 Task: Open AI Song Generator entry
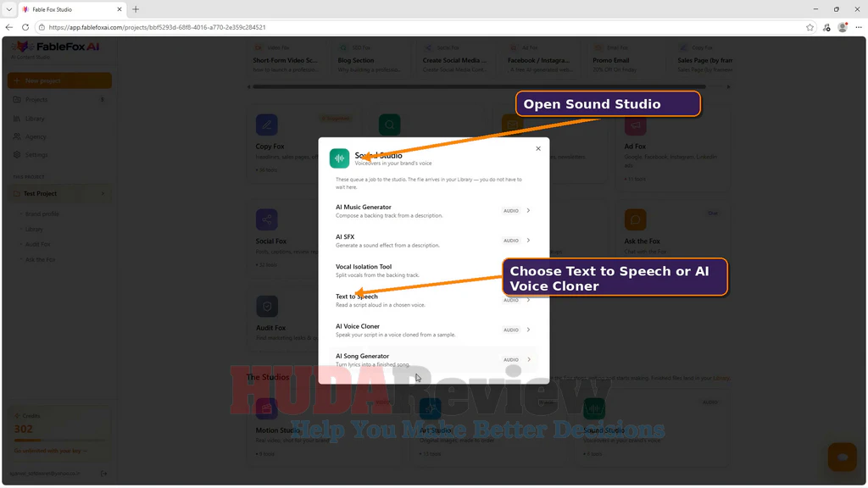[x=433, y=360]
